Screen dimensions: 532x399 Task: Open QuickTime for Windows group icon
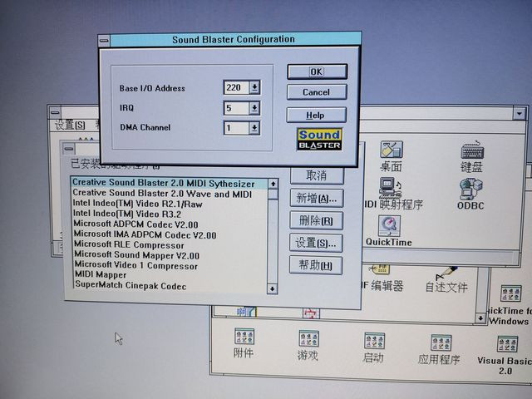pyautogui.click(x=510, y=305)
